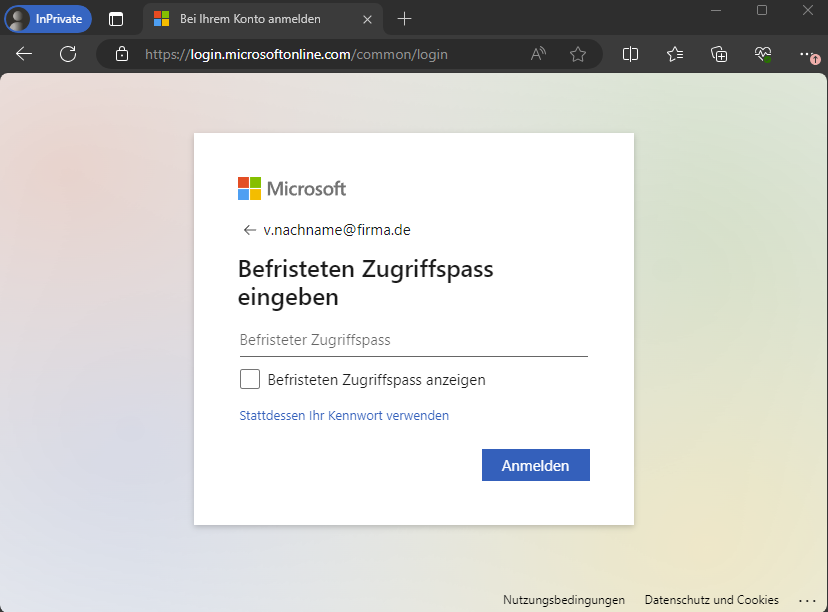Focus the Befristeter Zugriffspass input field

[x=413, y=340]
